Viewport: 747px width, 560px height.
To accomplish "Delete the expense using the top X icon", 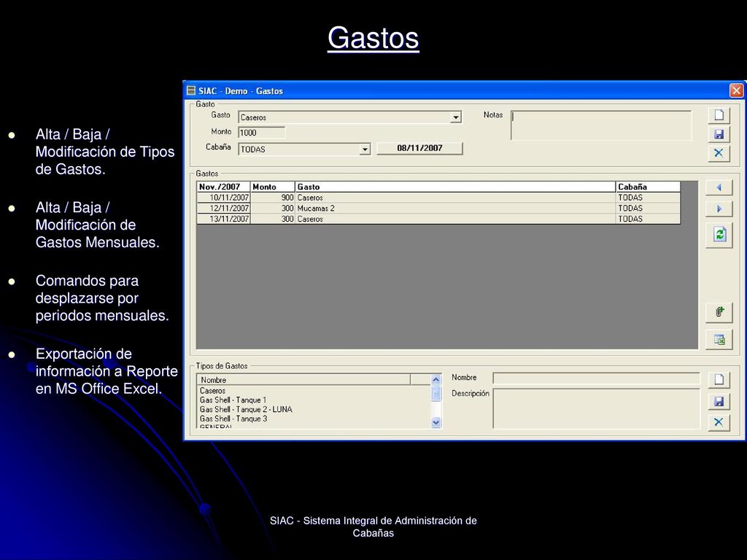I will [x=719, y=153].
